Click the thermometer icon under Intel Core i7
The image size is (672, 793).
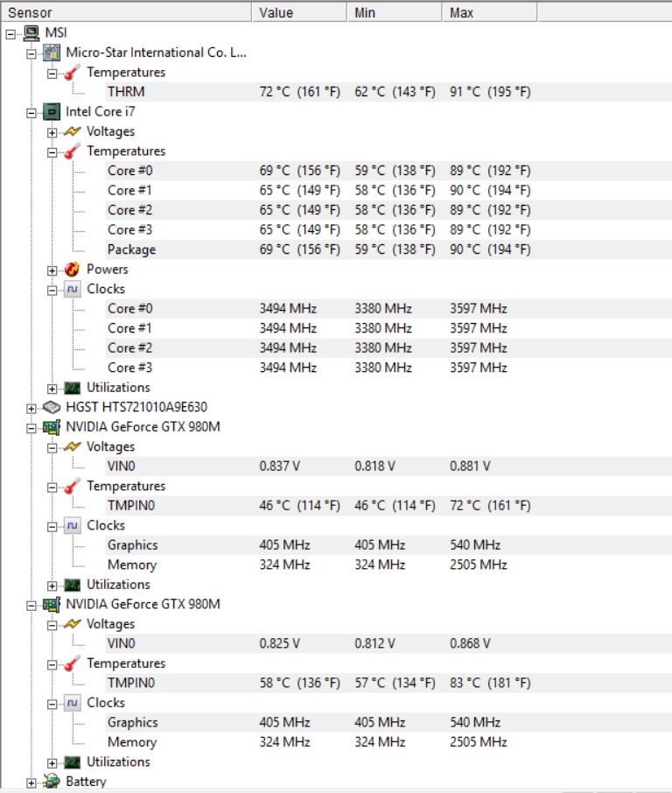(73, 151)
